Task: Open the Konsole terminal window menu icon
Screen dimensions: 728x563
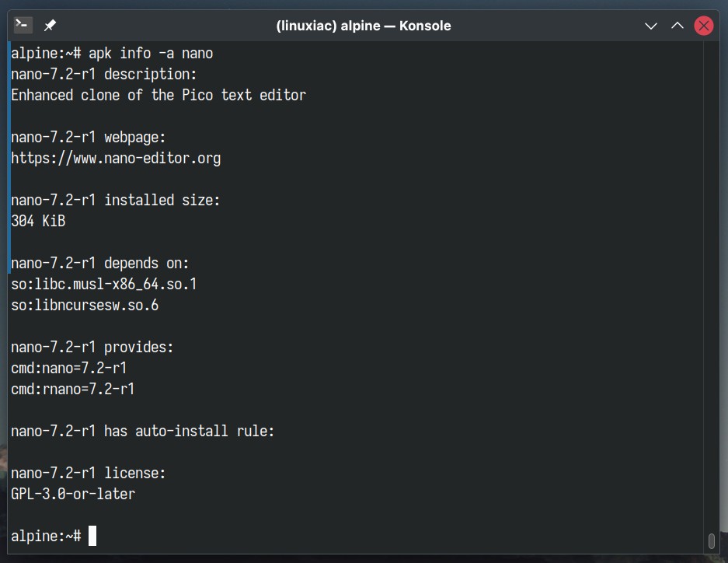Action: [x=23, y=25]
